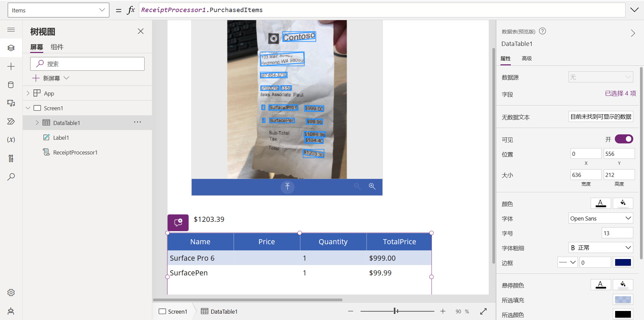Open the hamburger menu in left rail

click(11, 30)
